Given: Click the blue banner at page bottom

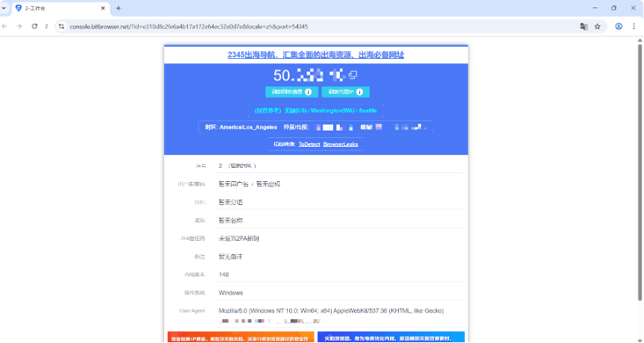Looking at the screenshot, I should [391, 337].
